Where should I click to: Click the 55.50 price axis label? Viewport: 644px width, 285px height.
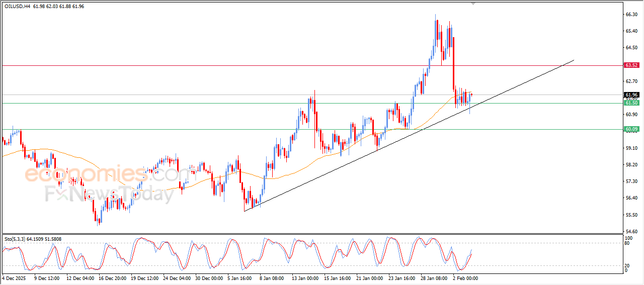(631, 215)
